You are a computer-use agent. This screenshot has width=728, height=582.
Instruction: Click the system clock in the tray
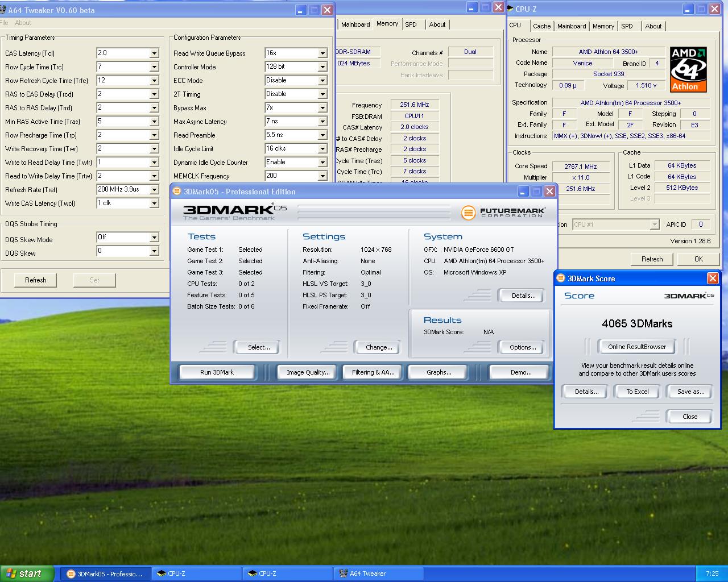pos(712,573)
